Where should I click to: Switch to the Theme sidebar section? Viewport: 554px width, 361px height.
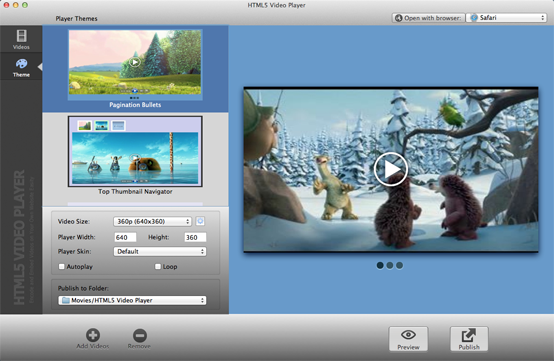21,67
